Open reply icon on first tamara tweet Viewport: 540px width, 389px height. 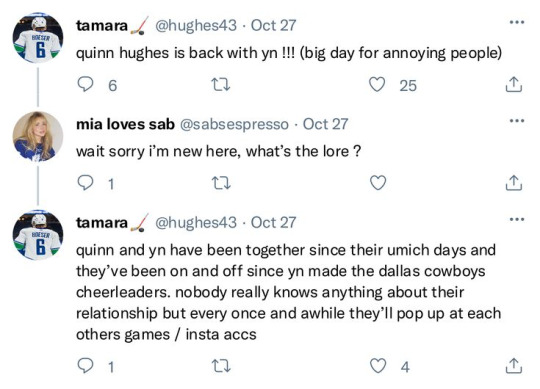[85, 84]
